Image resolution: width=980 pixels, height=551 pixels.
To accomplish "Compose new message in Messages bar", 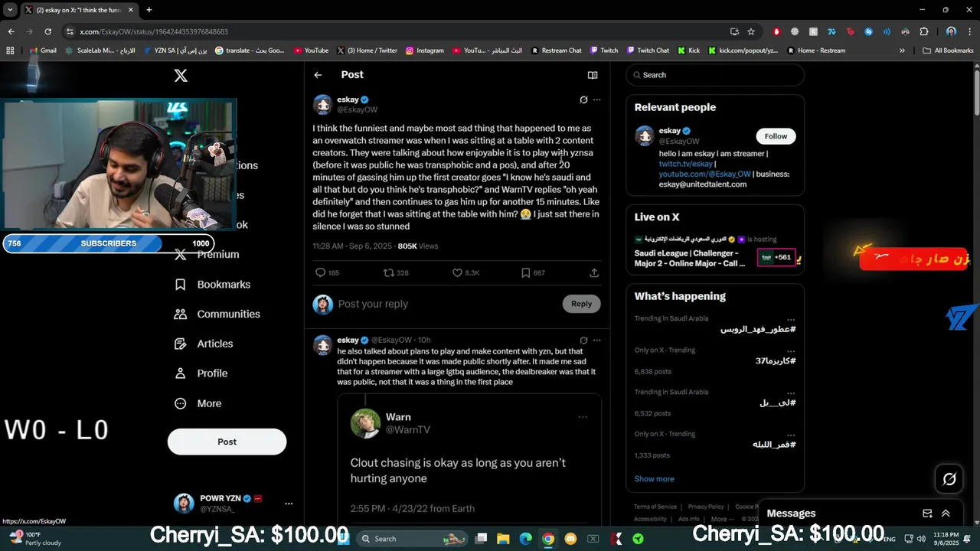I will pos(927,514).
